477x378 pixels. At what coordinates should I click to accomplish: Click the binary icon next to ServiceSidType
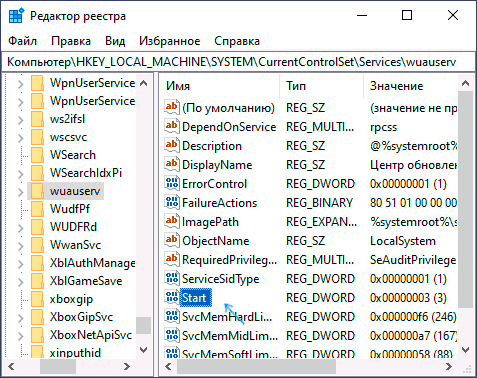pos(172,278)
